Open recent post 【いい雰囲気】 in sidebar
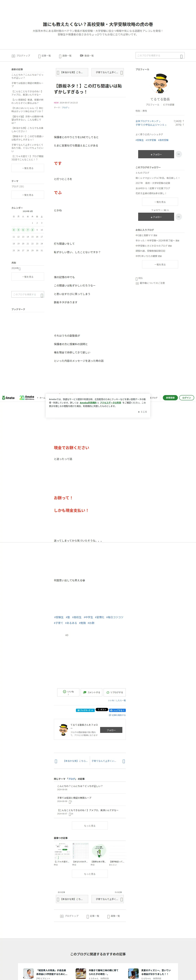 point(27,101)
